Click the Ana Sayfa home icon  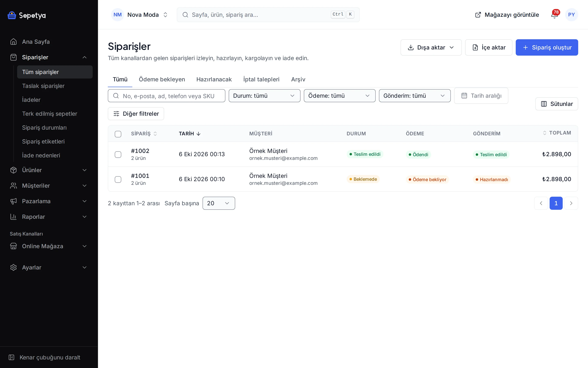tap(13, 42)
